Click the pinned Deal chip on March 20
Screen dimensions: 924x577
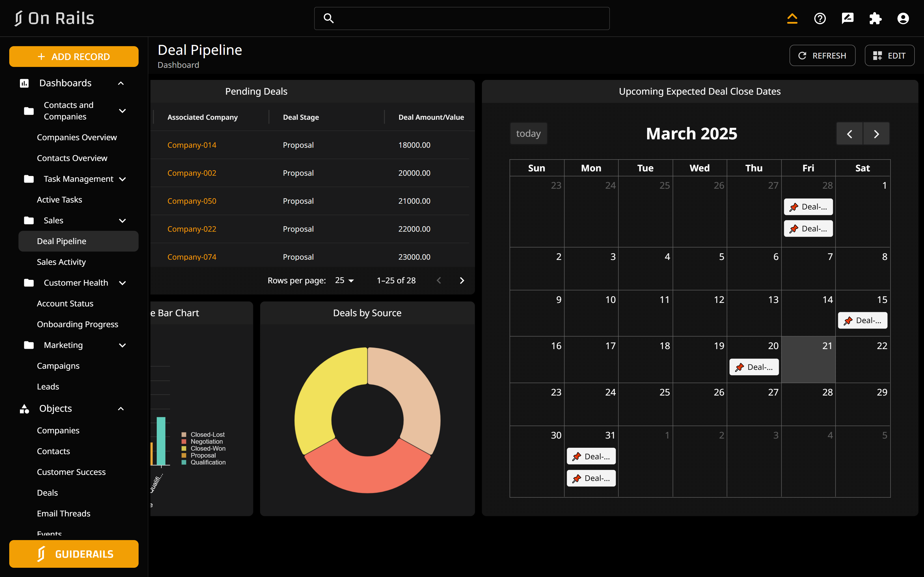[754, 367]
